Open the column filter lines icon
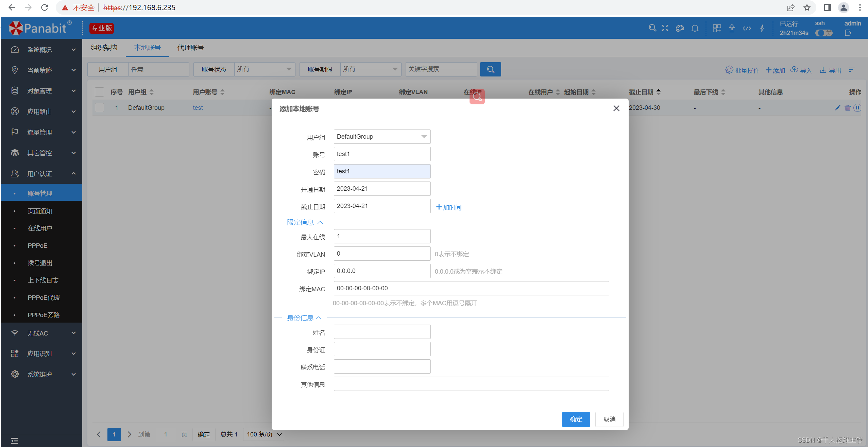The image size is (868, 447). [852, 70]
